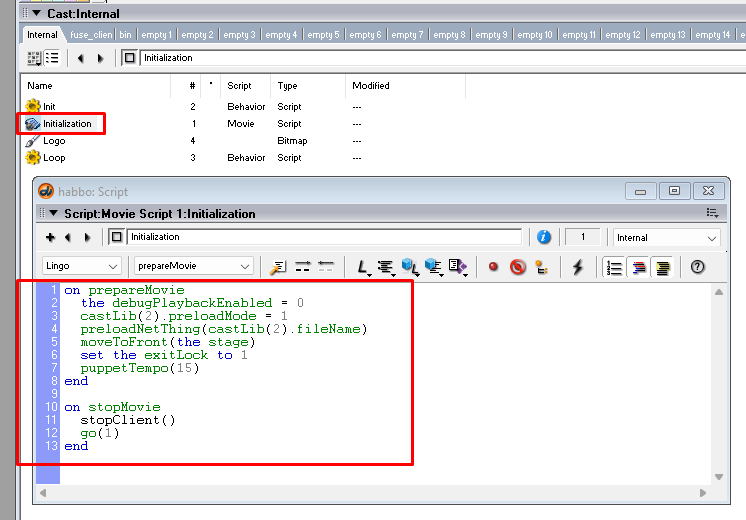This screenshot has width=746, height=520.
Task: Click script horizontal scrollbar right arrow
Action: [x=703, y=493]
